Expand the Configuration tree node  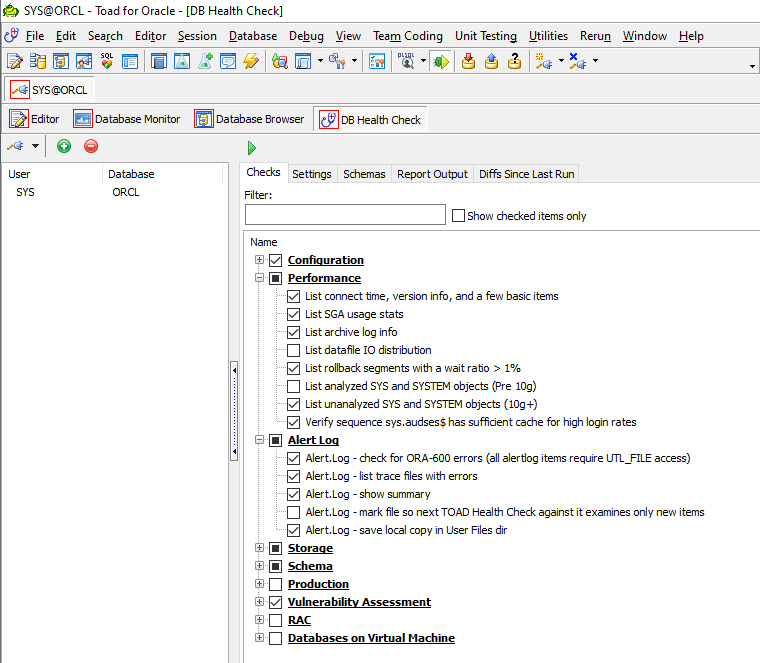tap(259, 260)
